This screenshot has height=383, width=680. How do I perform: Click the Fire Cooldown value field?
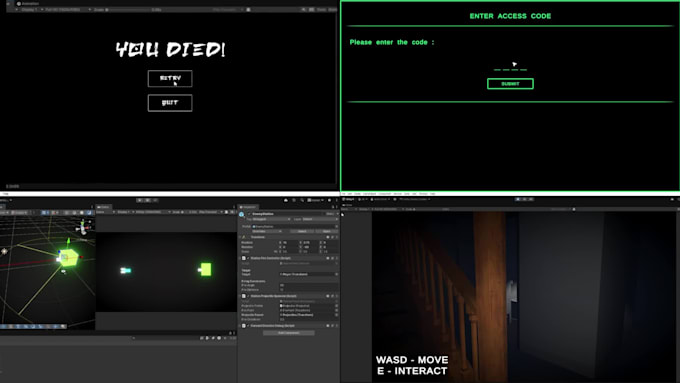[x=309, y=319]
